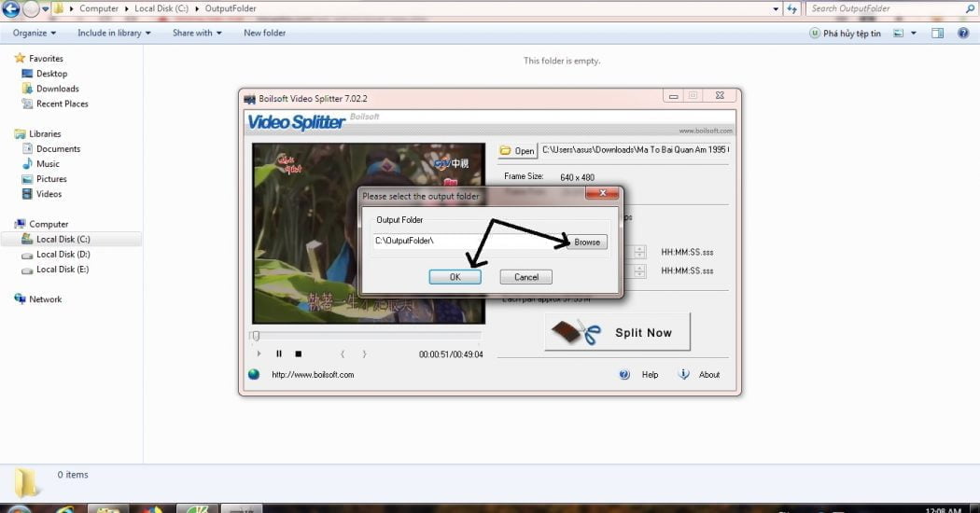Open address bar history dropdown
The image size is (980, 513).
[776, 8]
